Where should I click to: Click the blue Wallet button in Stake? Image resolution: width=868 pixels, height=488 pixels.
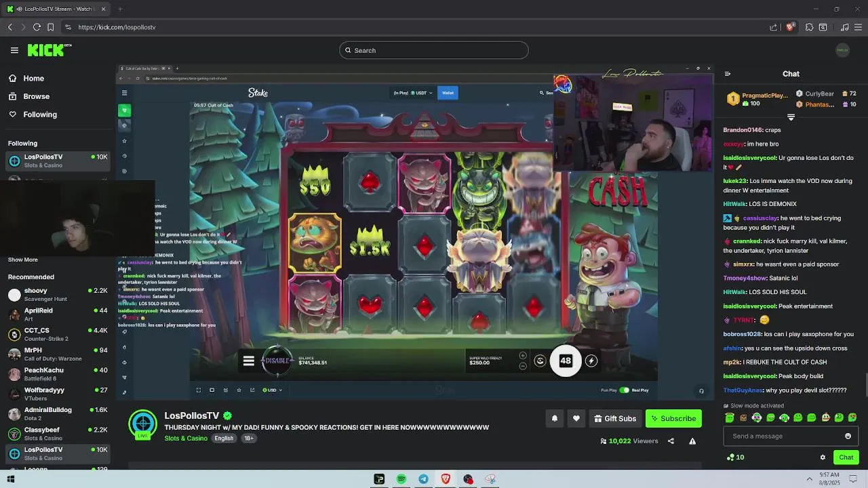pos(448,93)
